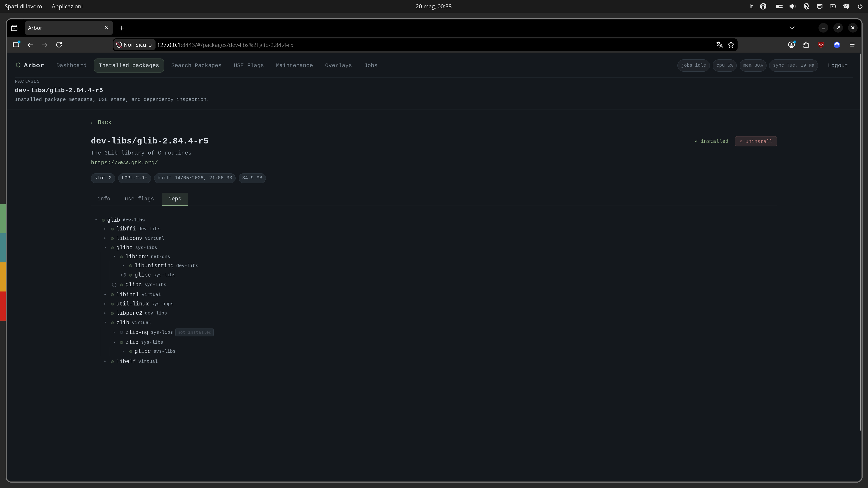This screenshot has width=868, height=488.
Task: Go back with the Back link
Action: 101,122
